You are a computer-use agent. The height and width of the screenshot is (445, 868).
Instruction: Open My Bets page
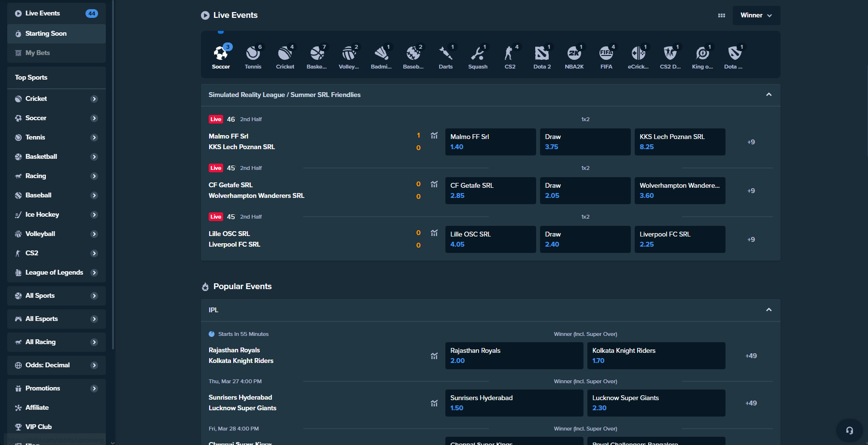coord(57,53)
